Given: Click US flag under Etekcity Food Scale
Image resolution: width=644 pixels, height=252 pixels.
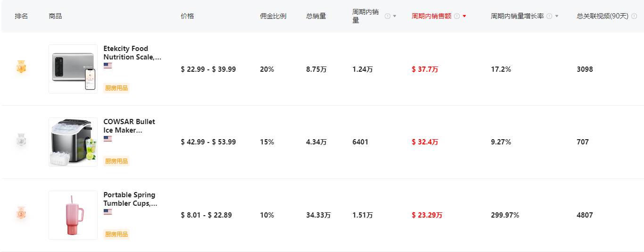Looking at the screenshot, I should pos(107,66).
